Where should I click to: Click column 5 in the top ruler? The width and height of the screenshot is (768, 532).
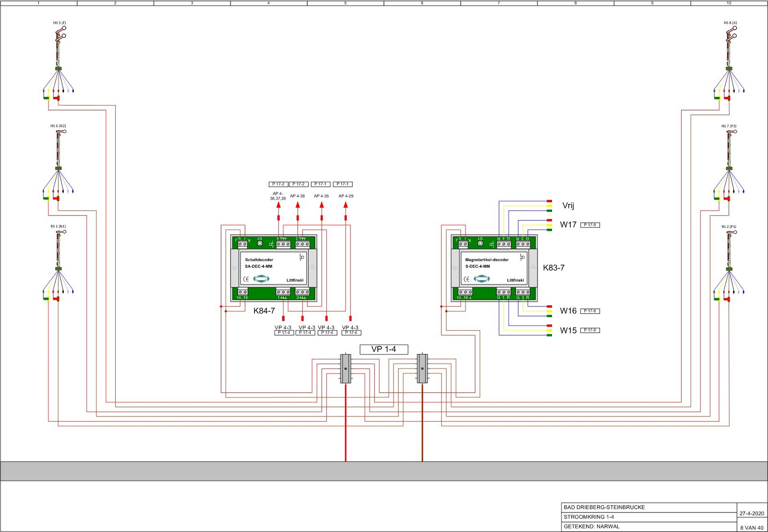click(346, 3)
